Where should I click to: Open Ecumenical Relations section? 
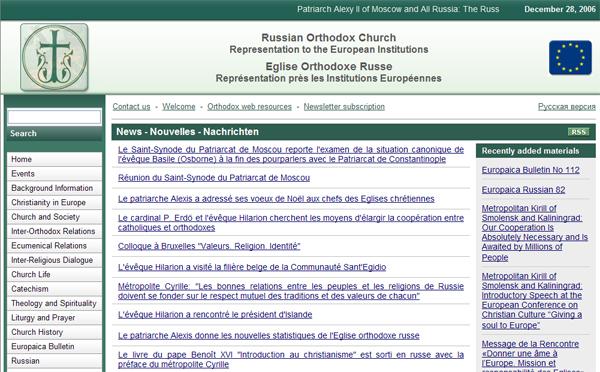[x=54, y=246]
